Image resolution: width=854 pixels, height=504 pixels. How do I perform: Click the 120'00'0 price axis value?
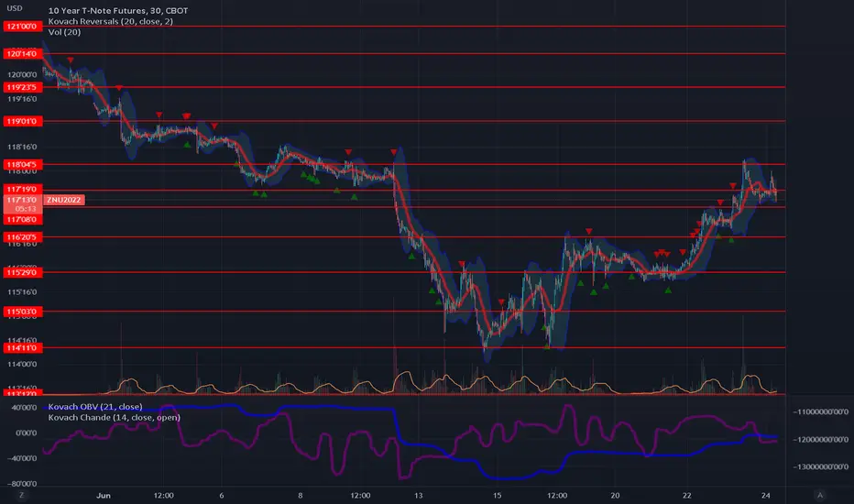point(22,74)
